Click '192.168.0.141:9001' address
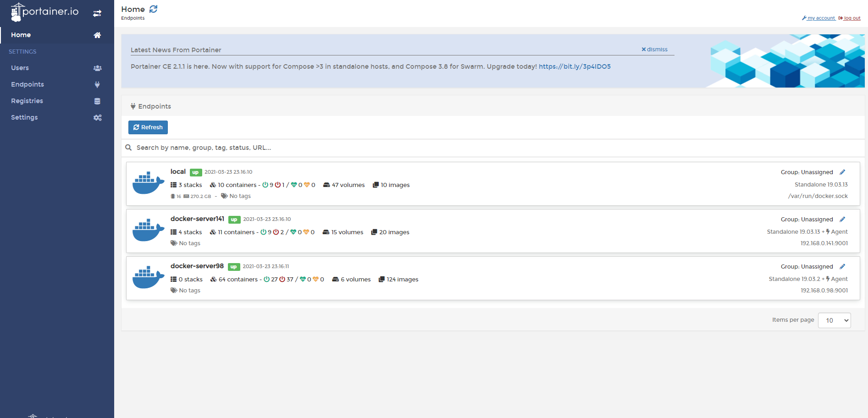868x418 pixels. (824, 243)
